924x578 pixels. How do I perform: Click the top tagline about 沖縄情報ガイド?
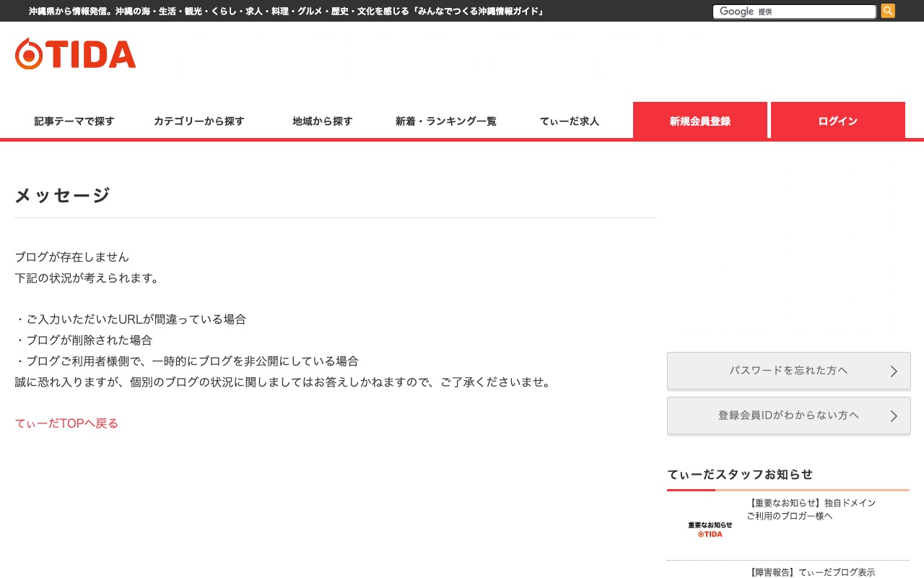[x=286, y=12]
